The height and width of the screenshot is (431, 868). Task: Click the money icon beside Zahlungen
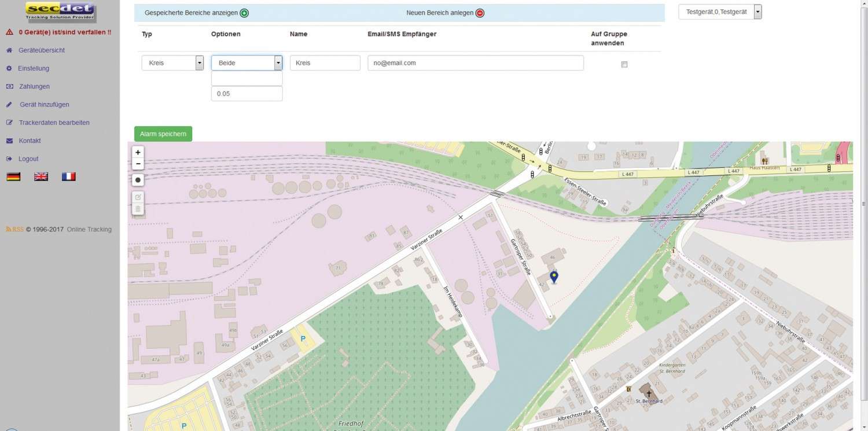[9, 86]
